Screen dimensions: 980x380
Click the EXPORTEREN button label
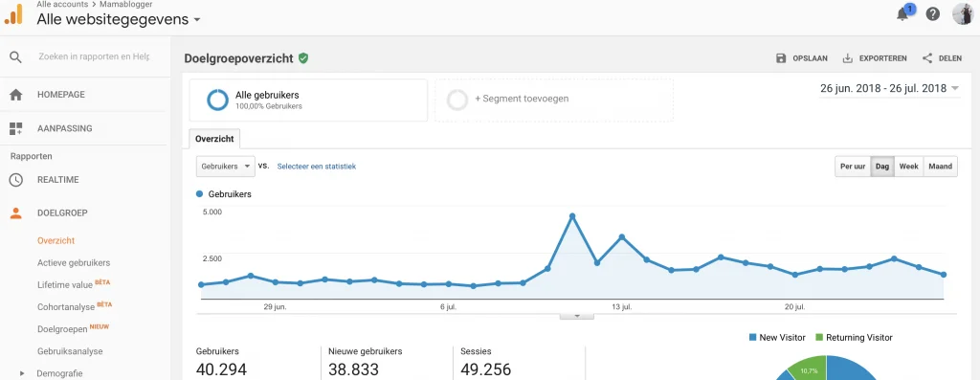pyautogui.click(x=882, y=58)
